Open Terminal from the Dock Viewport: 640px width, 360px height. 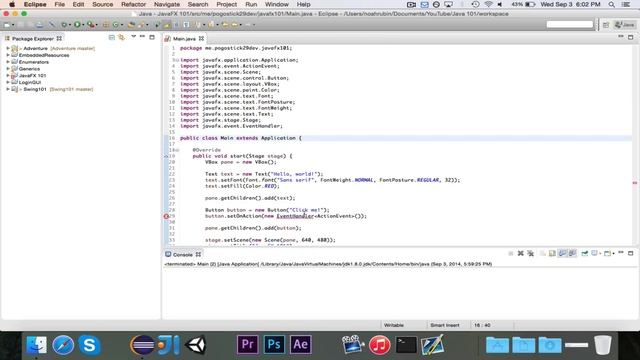tap(406, 345)
